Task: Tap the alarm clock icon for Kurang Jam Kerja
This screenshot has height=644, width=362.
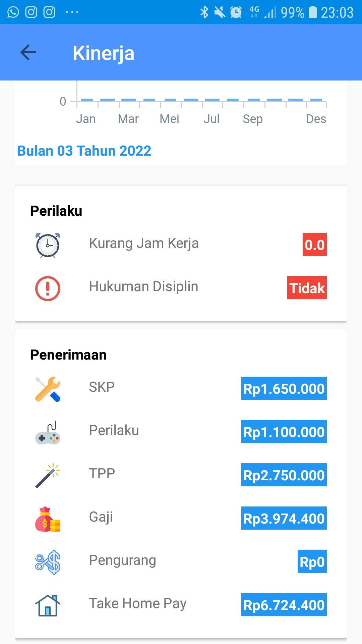Action: click(x=48, y=245)
